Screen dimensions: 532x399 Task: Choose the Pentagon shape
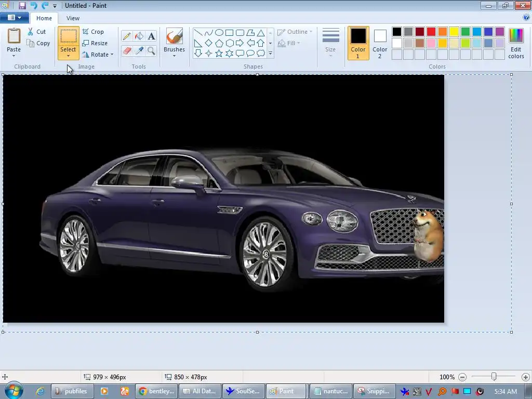click(x=219, y=43)
